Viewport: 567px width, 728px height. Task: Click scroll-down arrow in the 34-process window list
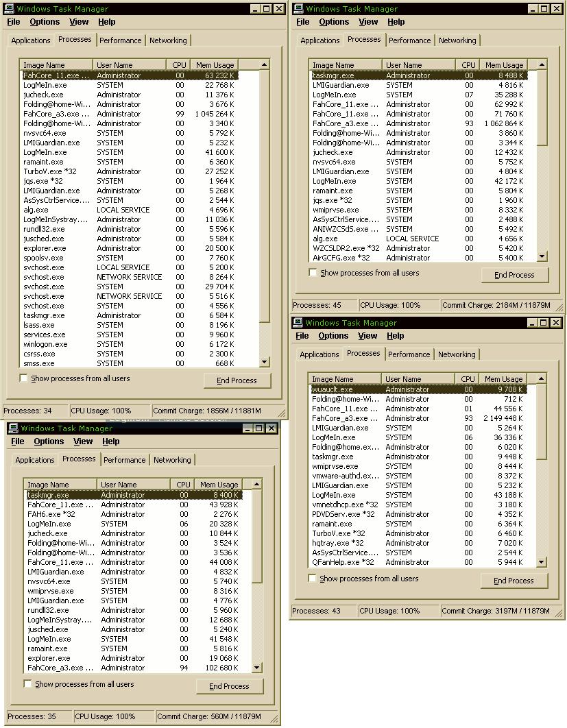(264, 362)
